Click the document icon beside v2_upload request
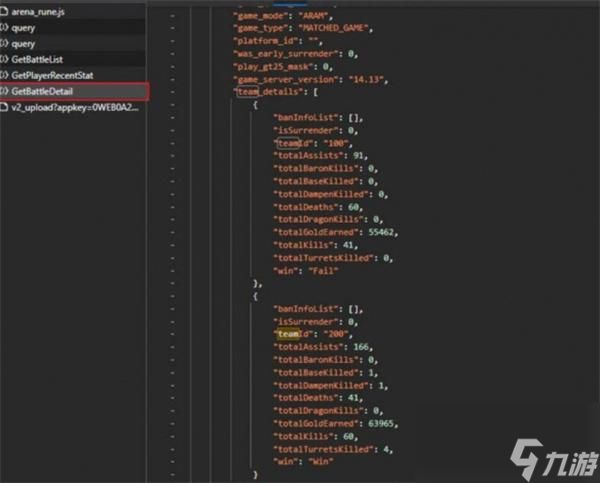Viewport: 600px width, 483px height. coord(5,107)
